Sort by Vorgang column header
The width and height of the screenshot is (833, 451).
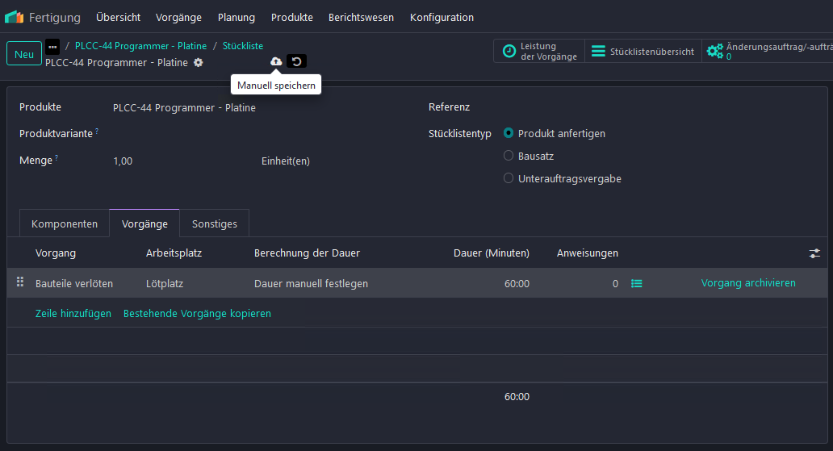55,253
